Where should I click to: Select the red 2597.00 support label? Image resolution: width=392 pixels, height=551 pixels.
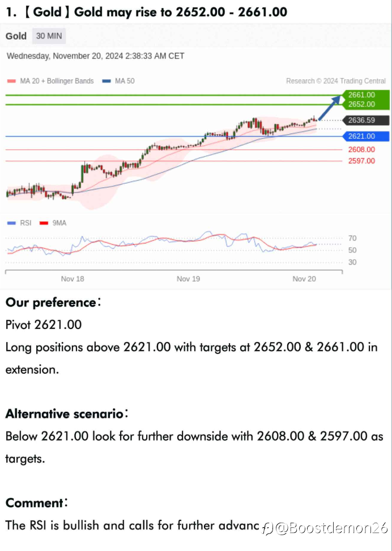coord(361,161)
